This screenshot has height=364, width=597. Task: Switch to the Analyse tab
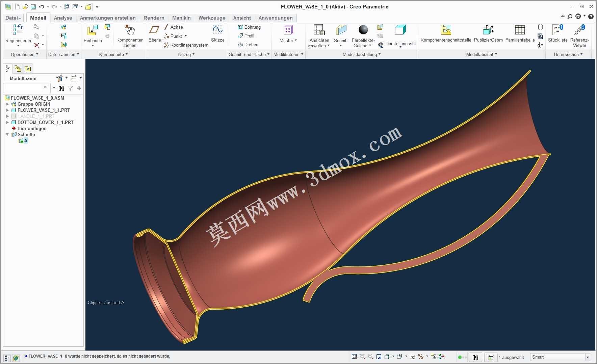63,18
